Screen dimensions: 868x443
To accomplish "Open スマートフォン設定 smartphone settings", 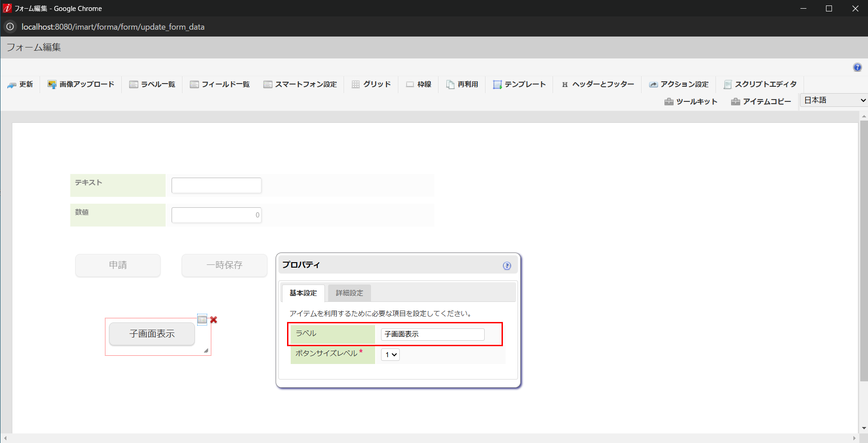I will (300, 84).
